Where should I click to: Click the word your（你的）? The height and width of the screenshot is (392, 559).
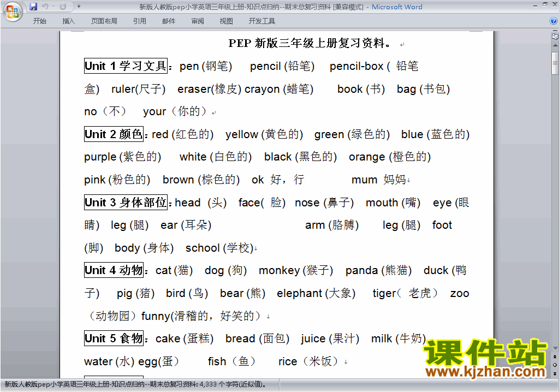(175, 111)
